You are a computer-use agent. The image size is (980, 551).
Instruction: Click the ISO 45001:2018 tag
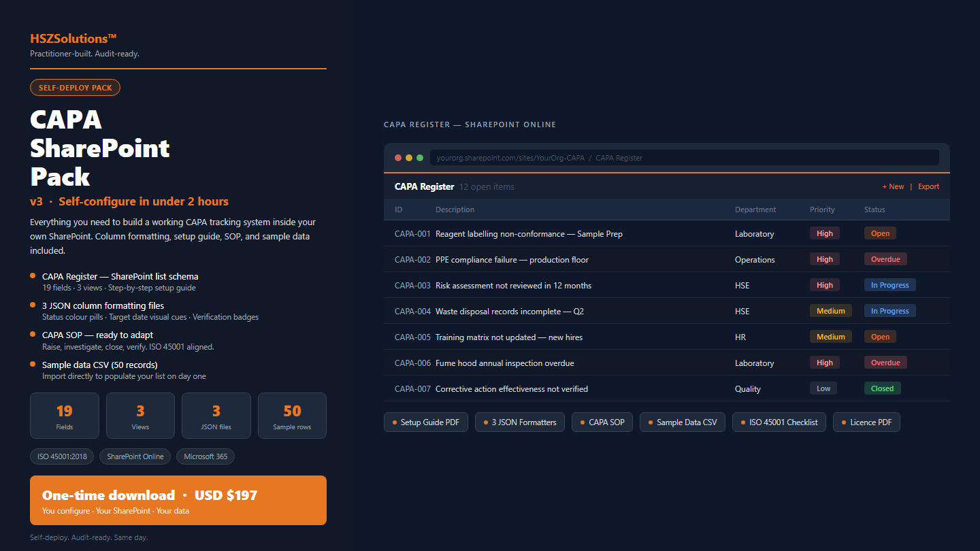63,456
